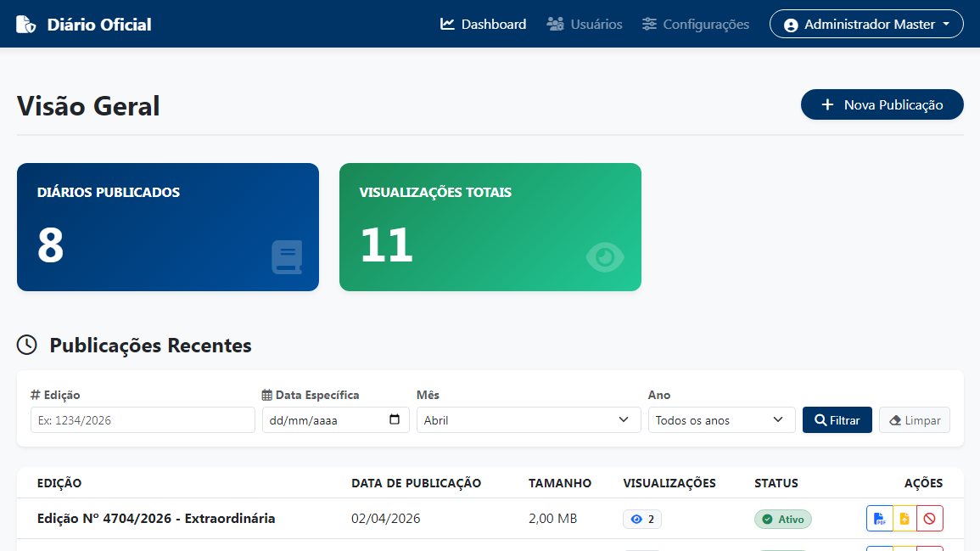Click the AÇÕES column header
Image resolution: width=980 pixels, height=551 pixels.
click(x=924, y=483)
